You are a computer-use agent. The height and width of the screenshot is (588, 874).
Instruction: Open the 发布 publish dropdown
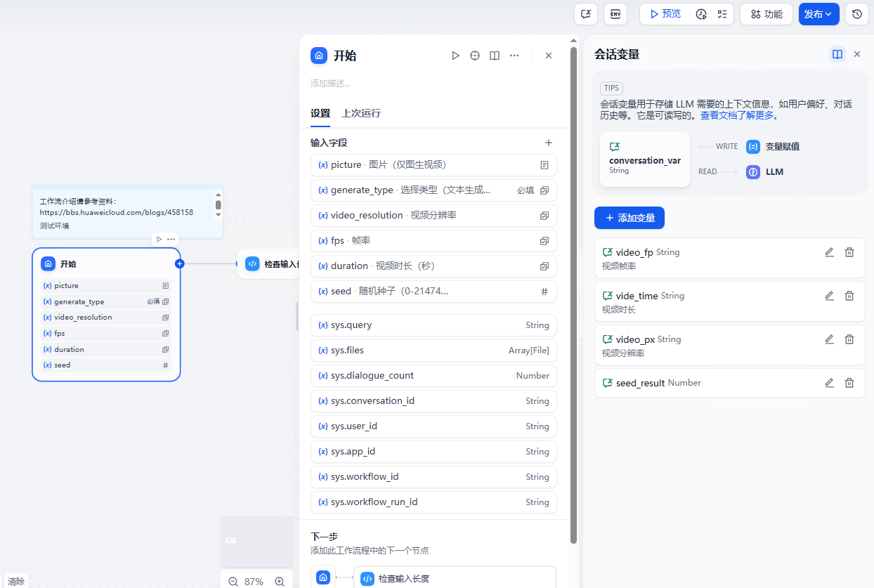(818, 13)
